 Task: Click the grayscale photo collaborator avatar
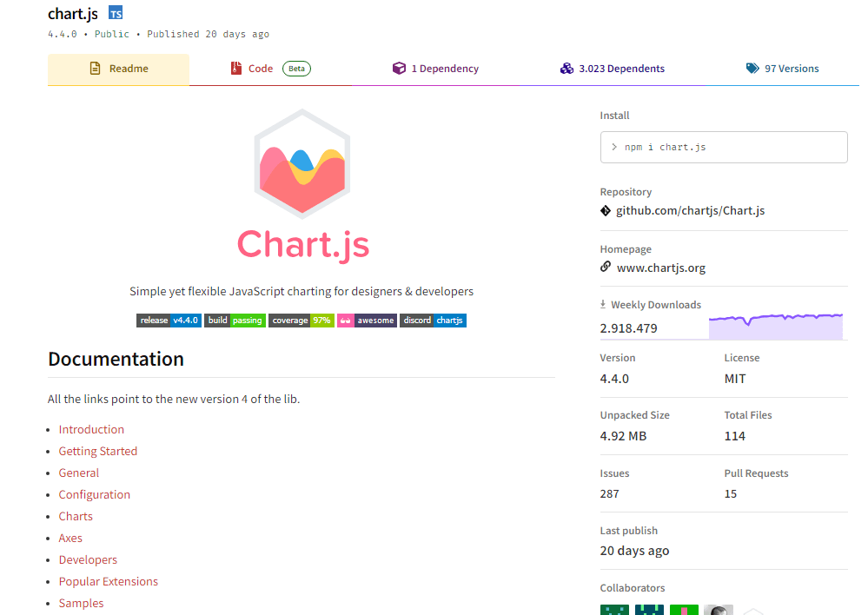pyautogui.click(x=719, y=610)
